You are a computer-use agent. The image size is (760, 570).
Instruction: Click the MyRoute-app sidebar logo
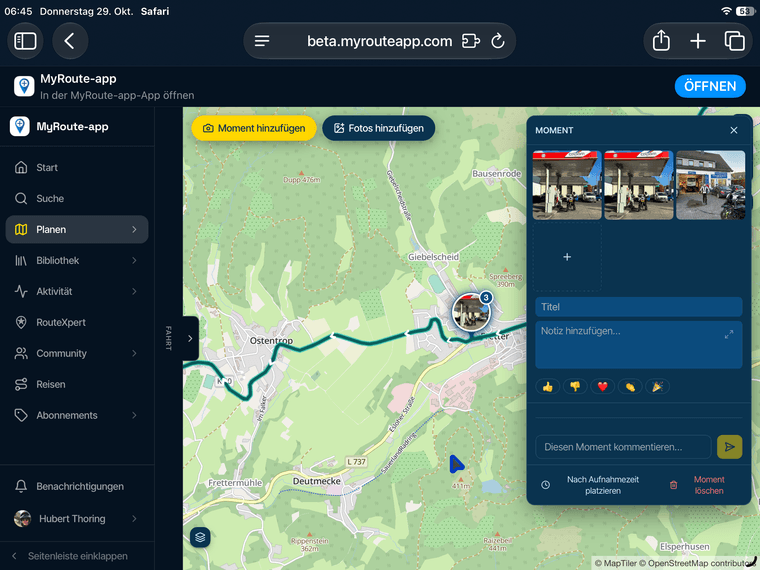[19, 127]
